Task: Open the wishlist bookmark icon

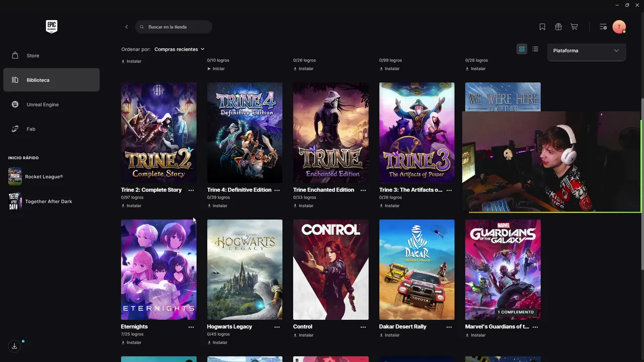Action: (542, 27)
